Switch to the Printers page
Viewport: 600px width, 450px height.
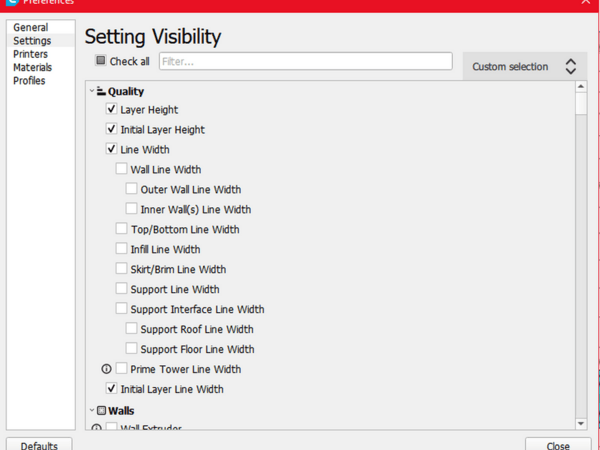tap(30, 54)
